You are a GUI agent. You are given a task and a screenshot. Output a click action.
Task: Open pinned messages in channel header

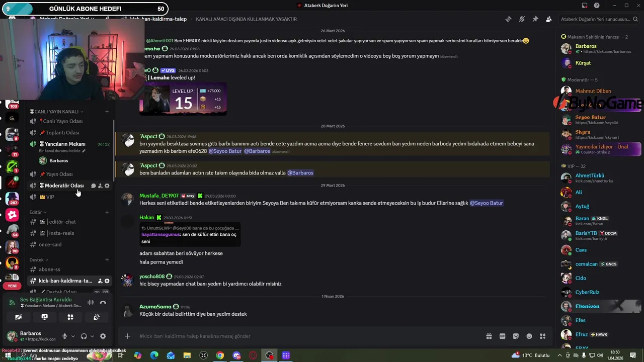pyautogui.click(x=535, y=19)
